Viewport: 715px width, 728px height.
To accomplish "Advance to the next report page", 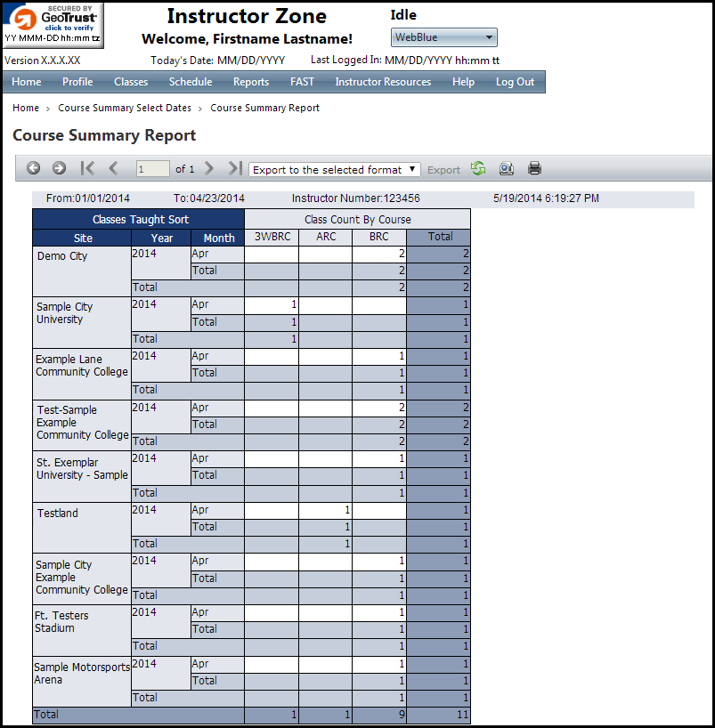I will coord(209,168).
